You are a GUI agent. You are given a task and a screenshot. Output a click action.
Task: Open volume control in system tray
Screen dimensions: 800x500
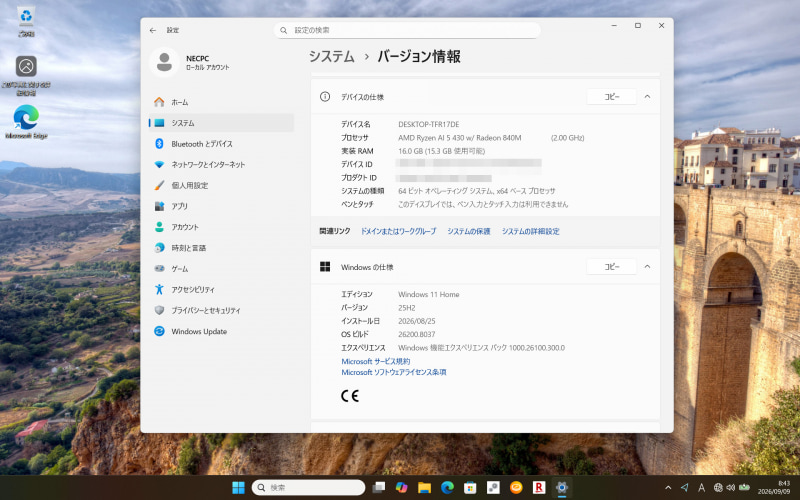pyautogui.click(x=731, y=488)
